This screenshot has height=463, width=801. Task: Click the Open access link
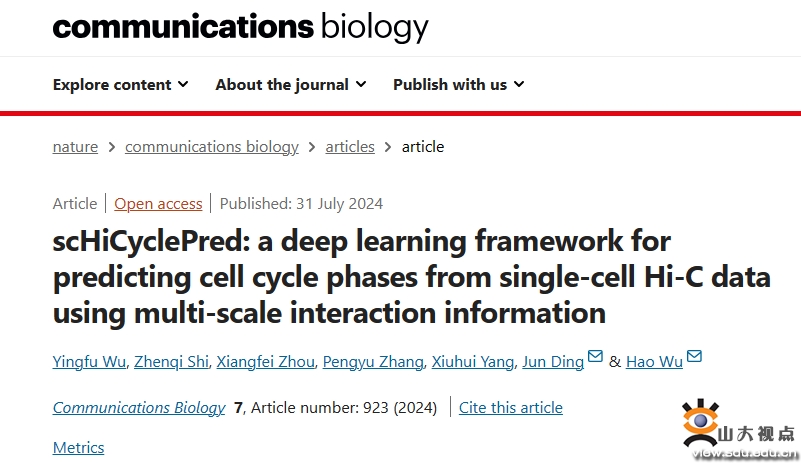158,204
